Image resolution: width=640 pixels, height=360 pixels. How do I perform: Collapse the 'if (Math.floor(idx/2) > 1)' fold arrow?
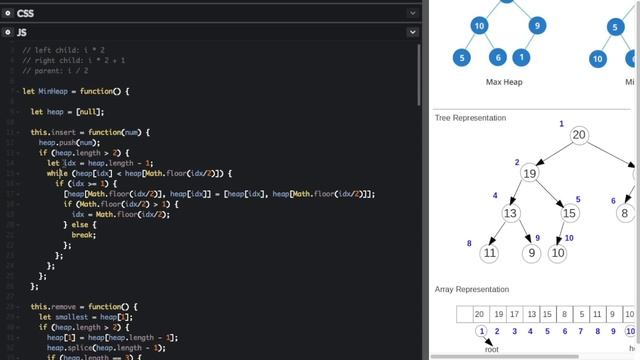(18, 204)
